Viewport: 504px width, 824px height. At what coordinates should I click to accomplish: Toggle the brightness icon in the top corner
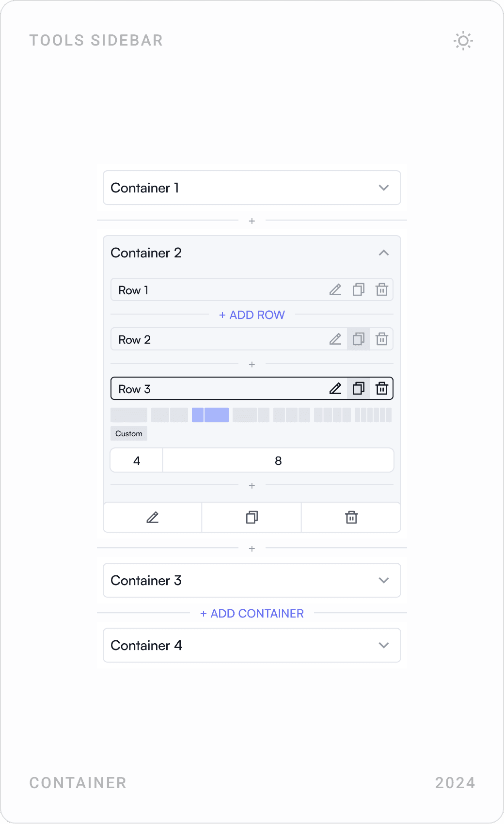pos(463,41)
